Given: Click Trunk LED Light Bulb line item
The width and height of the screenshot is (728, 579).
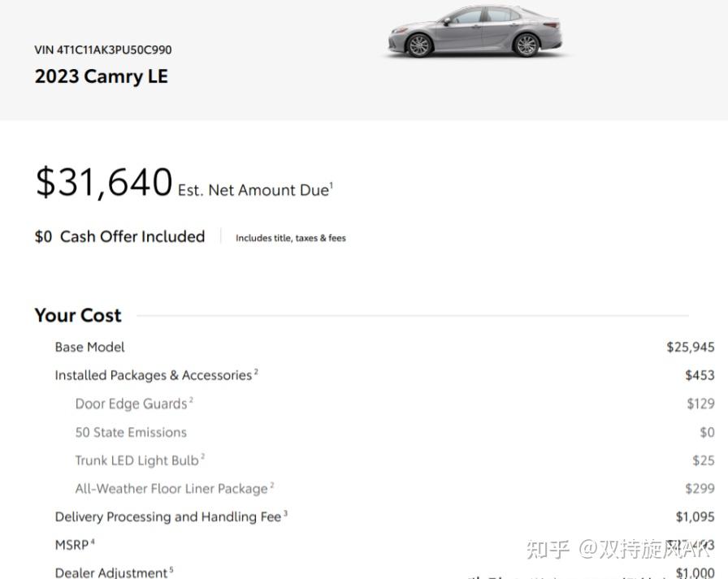Looking at the screenshot, I should pos(137,460).
